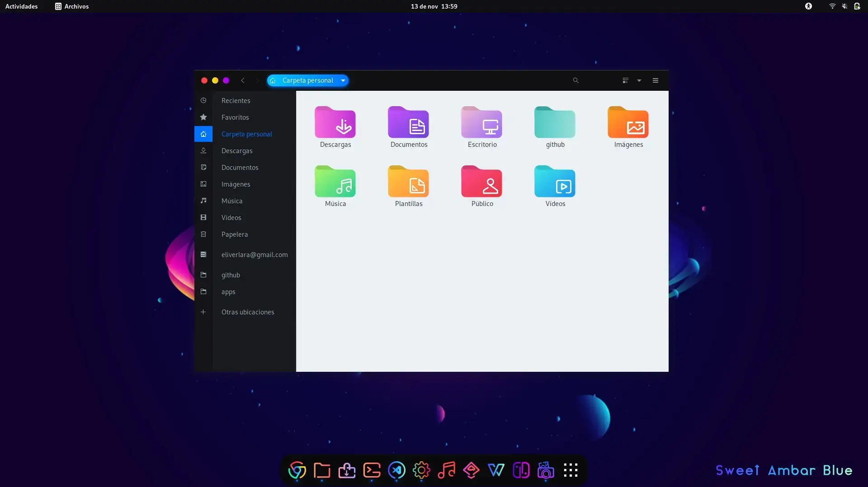Open Google Chrome from the dock

tap(297, 470)
